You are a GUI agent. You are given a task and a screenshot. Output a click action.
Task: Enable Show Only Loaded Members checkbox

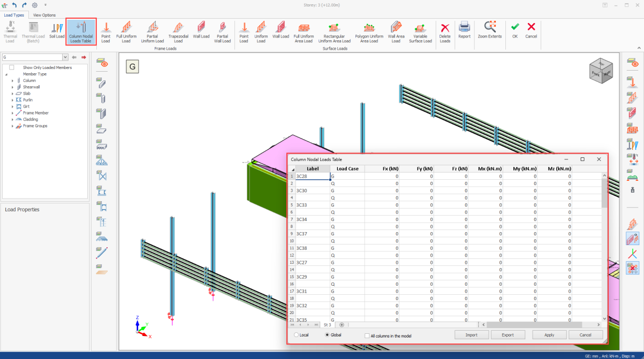tap(12, 68)
